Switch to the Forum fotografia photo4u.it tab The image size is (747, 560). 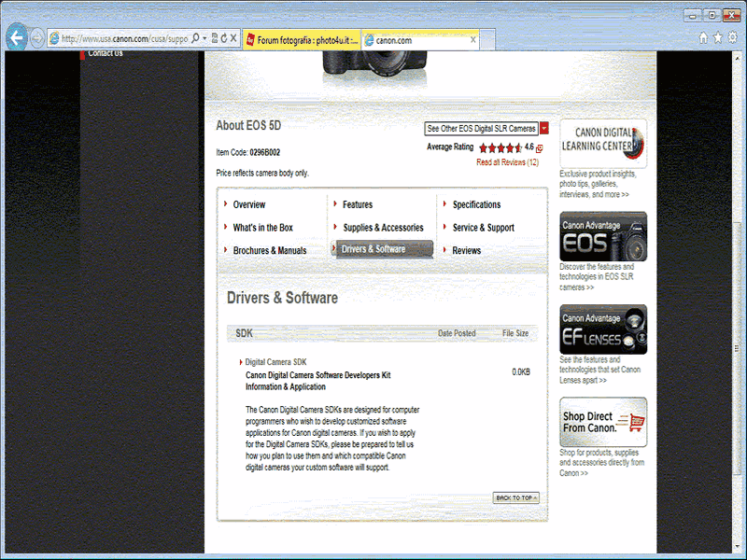(x=301, y=39)
